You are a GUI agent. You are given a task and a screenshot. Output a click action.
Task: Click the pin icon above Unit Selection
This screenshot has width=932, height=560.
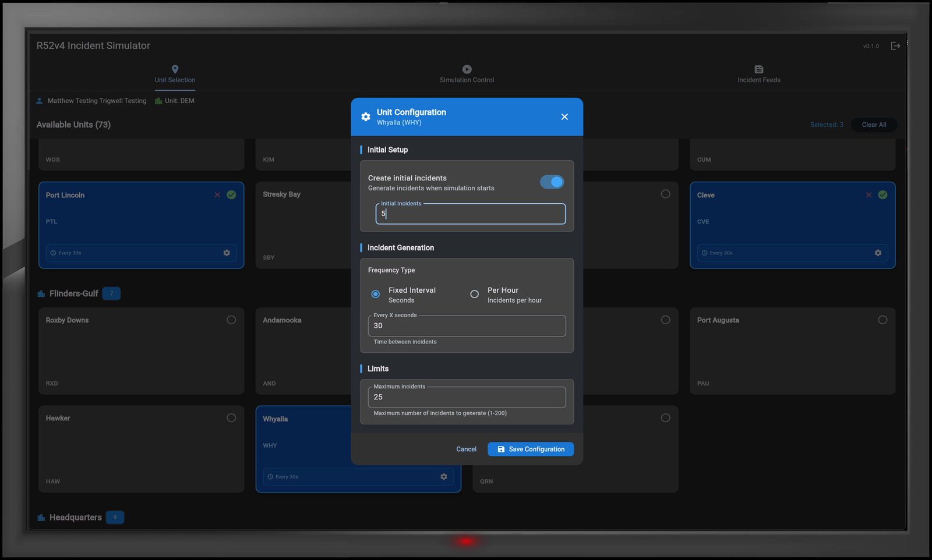175,69
